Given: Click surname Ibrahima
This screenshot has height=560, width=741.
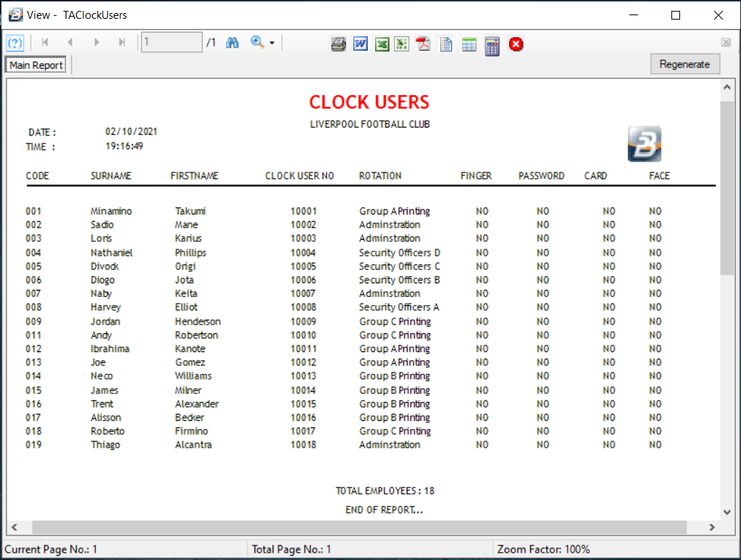Looking at the screenshot, I should pos(109,349).
